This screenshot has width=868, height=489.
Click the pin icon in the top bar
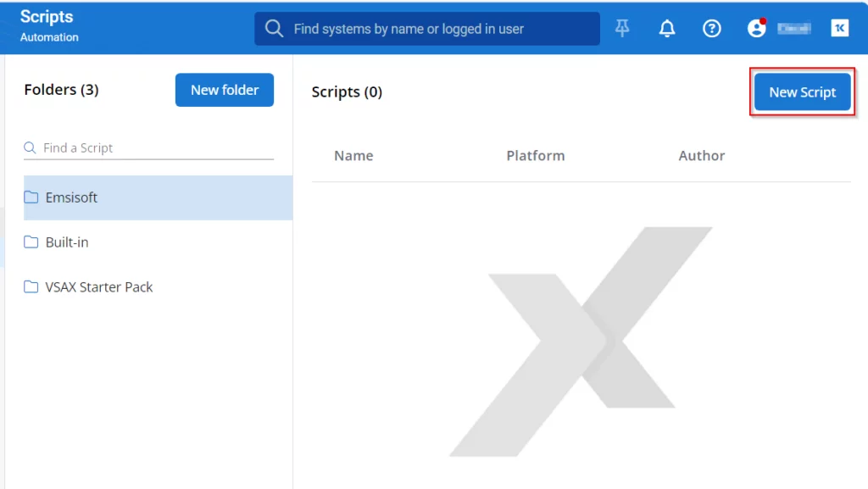(622, 28)
